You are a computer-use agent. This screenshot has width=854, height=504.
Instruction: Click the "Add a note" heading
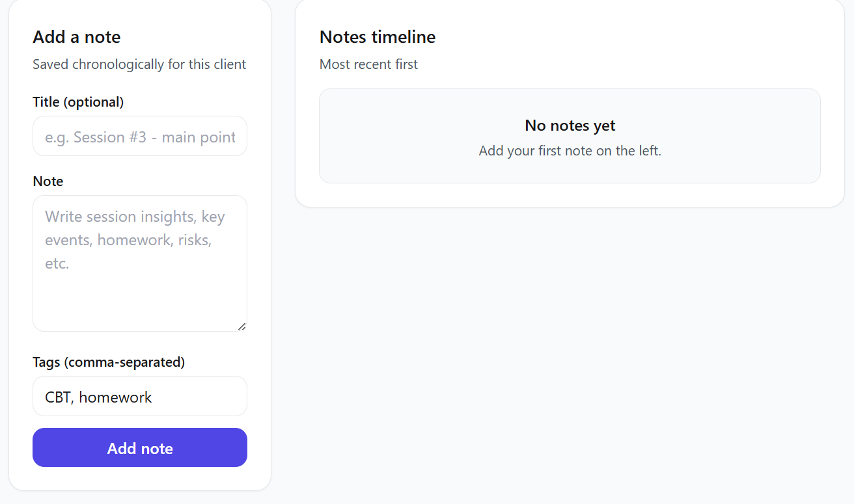pyautogui.click(x=77, y=37)
